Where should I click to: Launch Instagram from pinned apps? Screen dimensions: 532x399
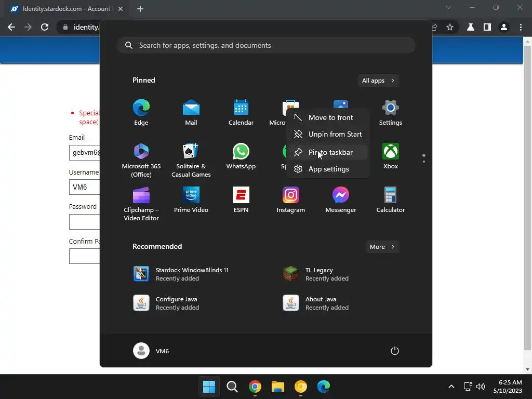point(291,200)
